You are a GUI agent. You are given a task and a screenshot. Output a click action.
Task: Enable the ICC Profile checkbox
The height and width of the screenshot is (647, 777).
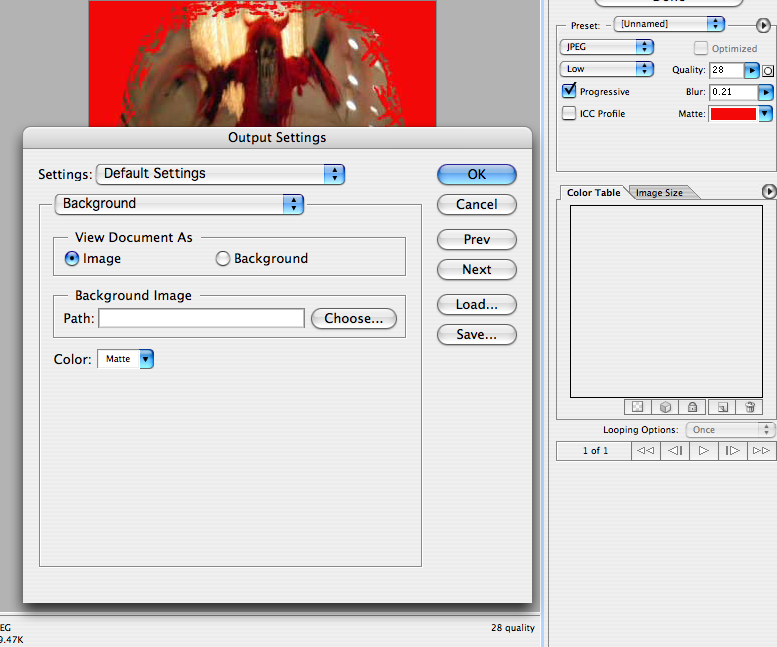point(570,114)
